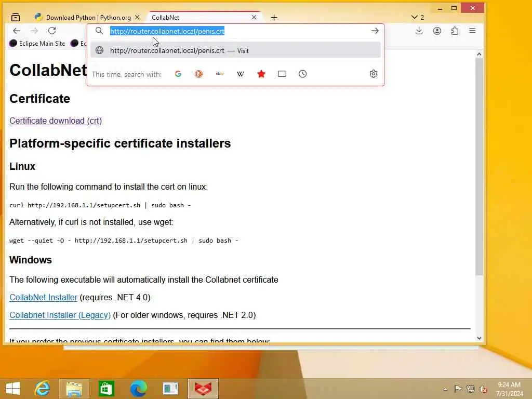The width and height of the screenshot is (532, 399).
Task: Open the network tray icon
Action: (x=470, y=389)
